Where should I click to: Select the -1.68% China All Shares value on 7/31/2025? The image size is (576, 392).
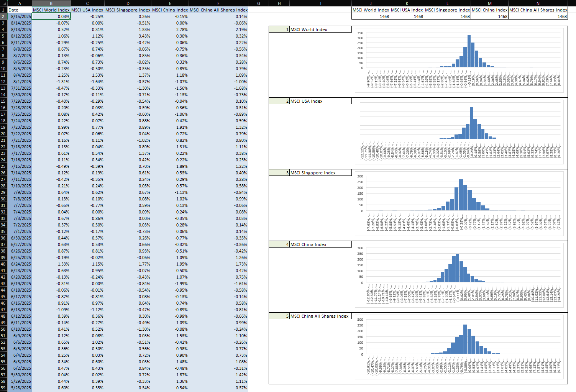click(218, 88)
